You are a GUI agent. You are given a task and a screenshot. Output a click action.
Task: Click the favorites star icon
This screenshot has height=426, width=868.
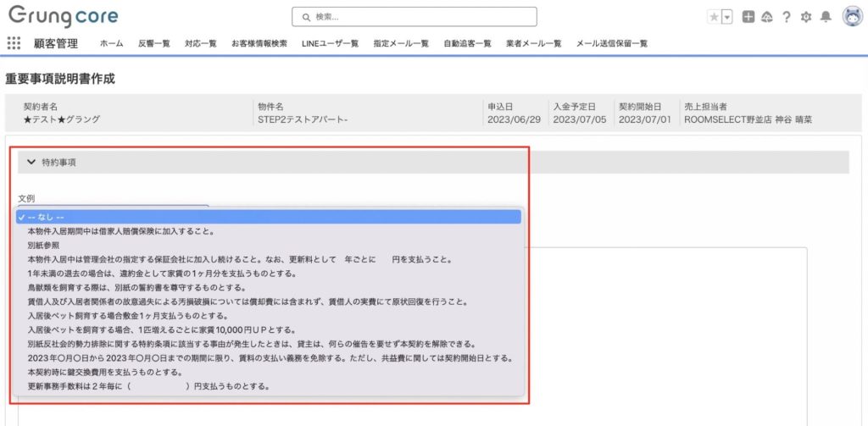[713, 17]
